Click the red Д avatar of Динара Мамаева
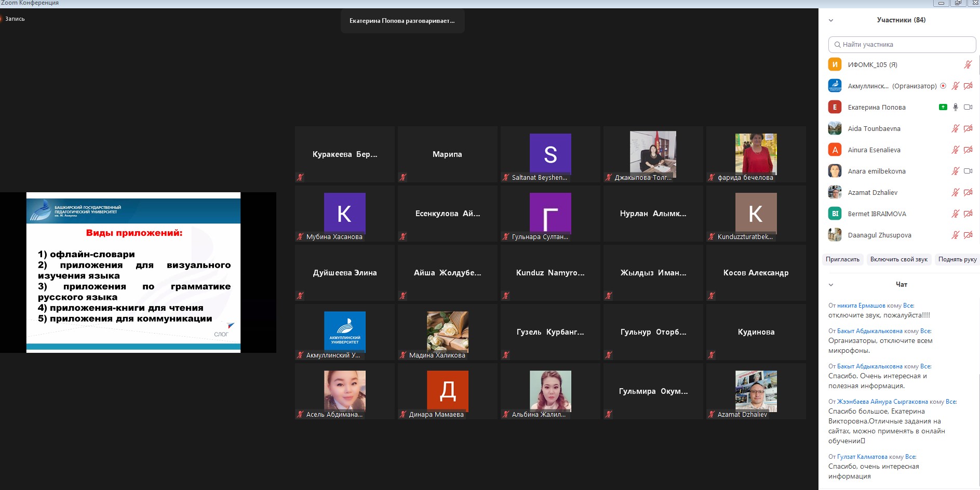This screenshot has height=490, width=980. (x=447, y=391)
